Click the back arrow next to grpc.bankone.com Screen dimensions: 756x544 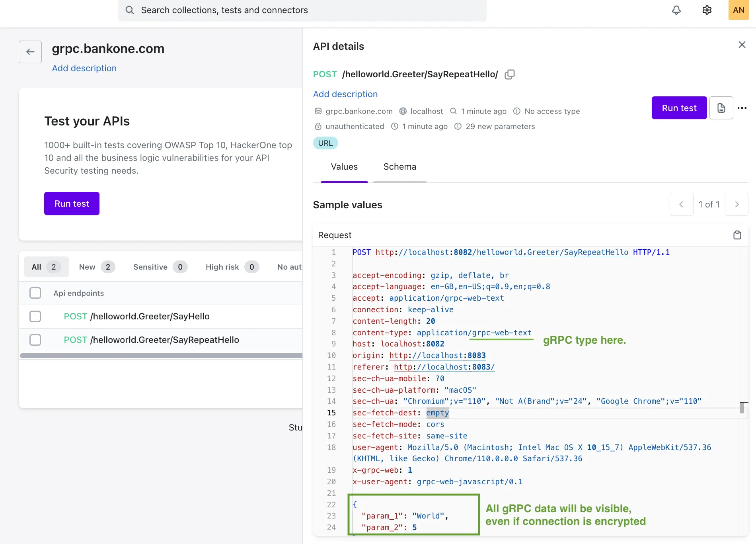pos(30,52)
